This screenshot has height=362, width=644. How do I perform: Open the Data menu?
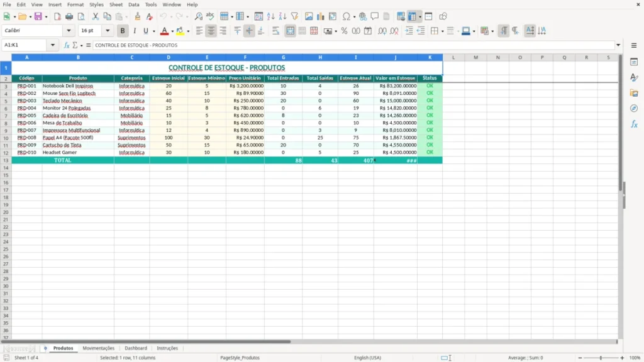(x=133, y=4)
